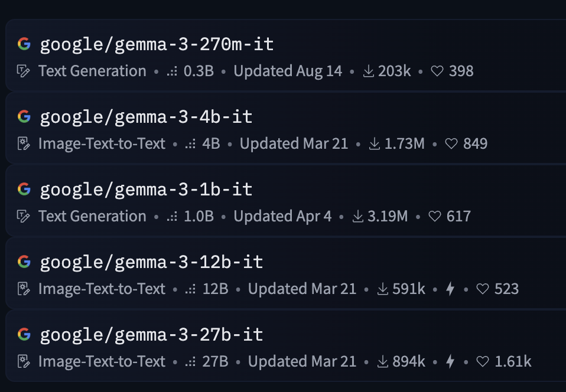566x392 pixels.
Task: Click the download icon on gemma-3-270m-it row
Action: pos(367,71)
